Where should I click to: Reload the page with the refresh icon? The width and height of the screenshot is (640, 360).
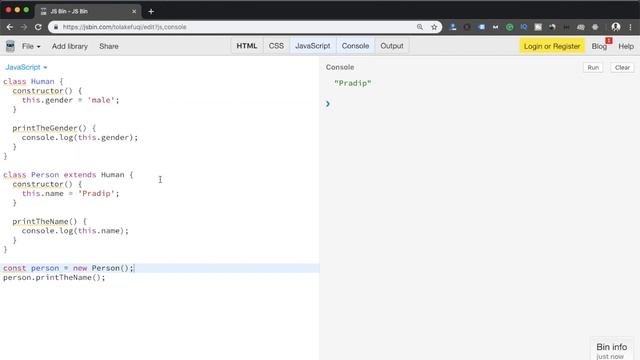pyautogui.click(x=38, y=27)
